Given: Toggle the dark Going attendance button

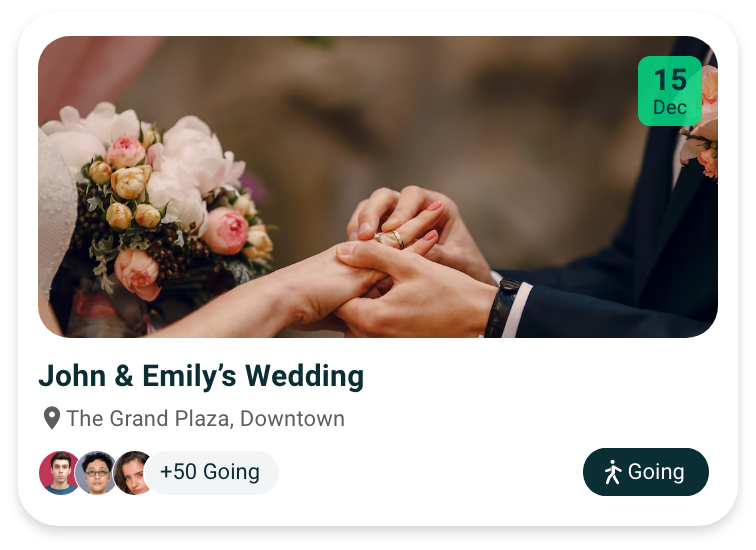Looking at the screenshot, I should [x=646, y=472].
